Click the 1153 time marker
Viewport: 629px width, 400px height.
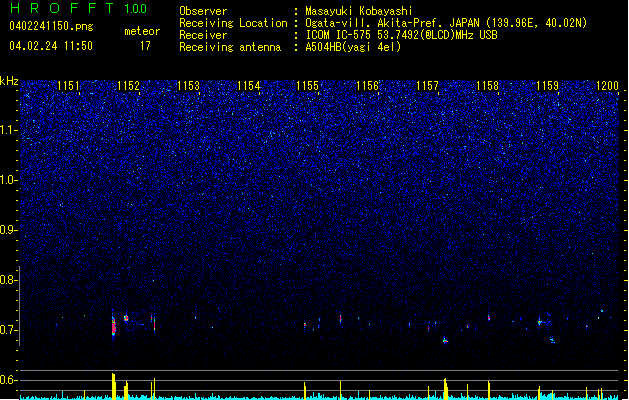point(188,86)
